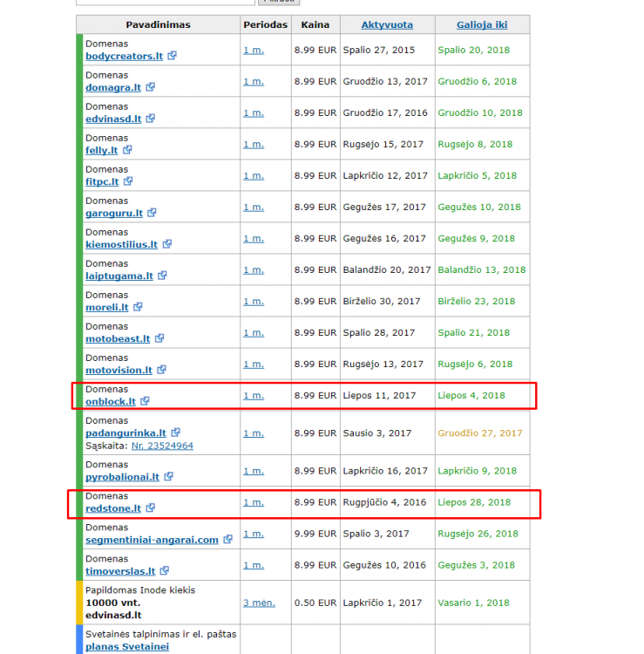Viewport: 644px width, 654px height.
Task: Change the 1 m. period for redstone.lt
Action: tap(254, 502)
